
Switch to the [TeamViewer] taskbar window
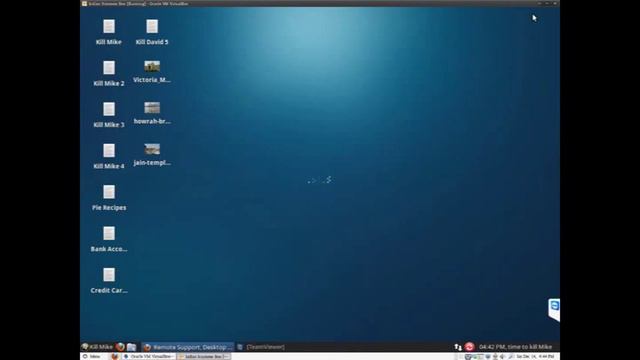click(x=261, y=347)
